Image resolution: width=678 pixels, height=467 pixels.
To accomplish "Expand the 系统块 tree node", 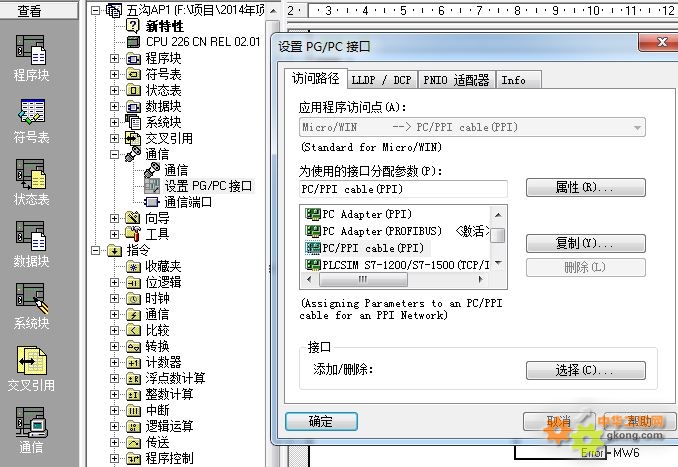I will pos(114,122).
